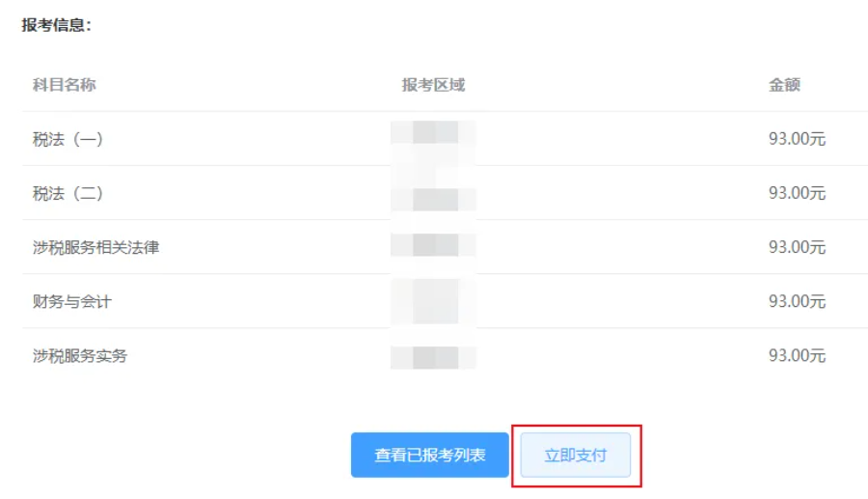868x499 pixels.
Task: Click the 93.00元 amount for 税法（一）
Action: point(797,139)
